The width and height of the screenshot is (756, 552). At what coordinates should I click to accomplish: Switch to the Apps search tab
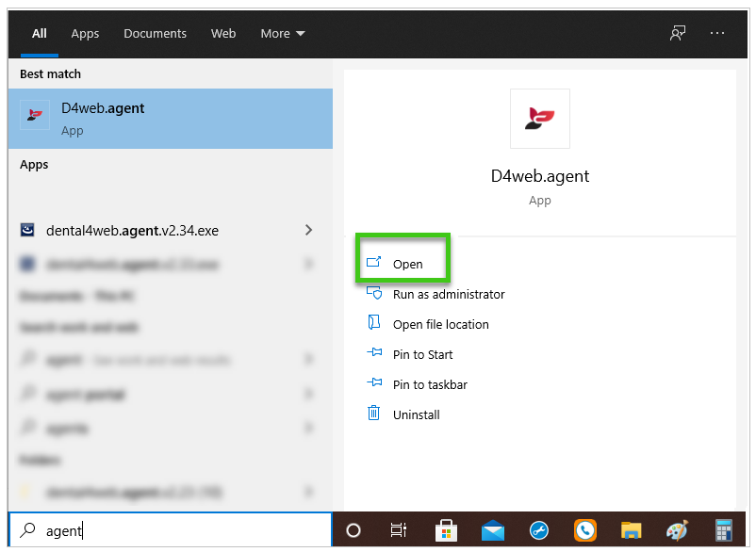coord(85,34)
